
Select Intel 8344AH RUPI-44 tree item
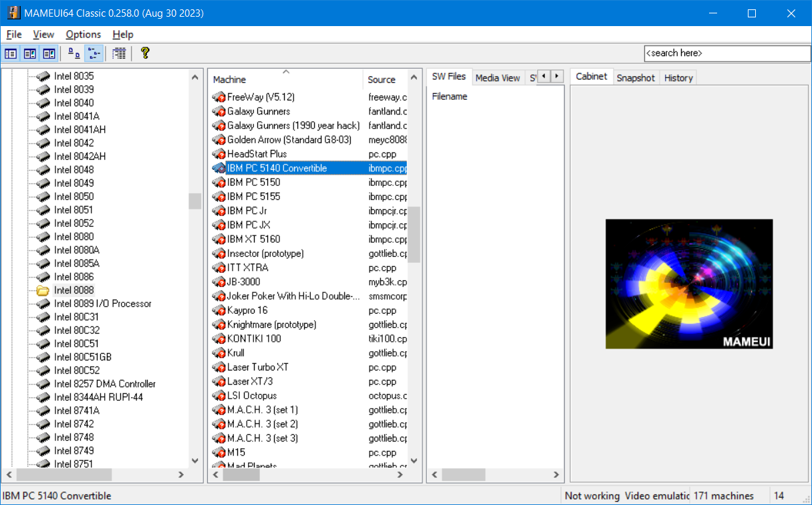(98, 397)
